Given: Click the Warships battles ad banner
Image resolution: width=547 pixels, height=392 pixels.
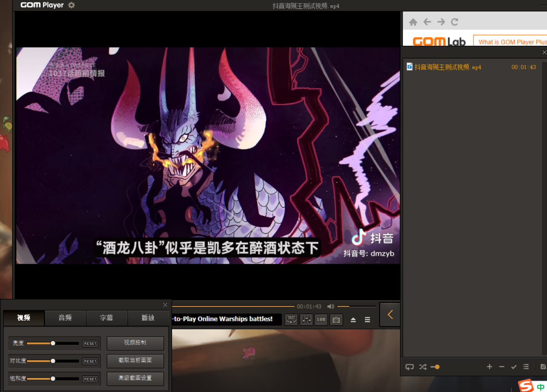Looking at the screenshot, I should coord(227,319).
